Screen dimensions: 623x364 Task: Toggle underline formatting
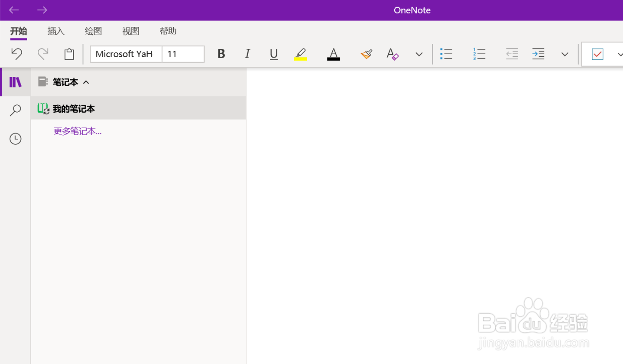(x=274, y=54)
